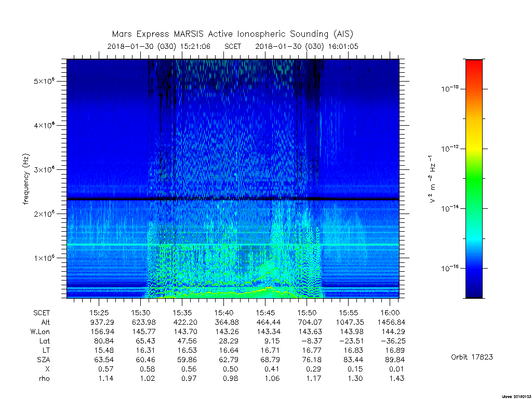Click the SCET label in the title line
This screenshot has width=532, height=399.
(x=233, y=46)
